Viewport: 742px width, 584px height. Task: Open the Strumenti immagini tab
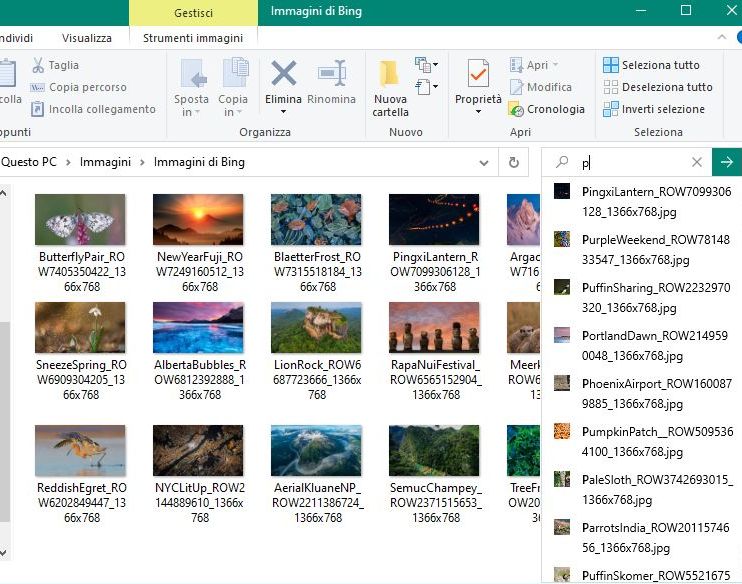pyautogui.click(x=193, y=38)
